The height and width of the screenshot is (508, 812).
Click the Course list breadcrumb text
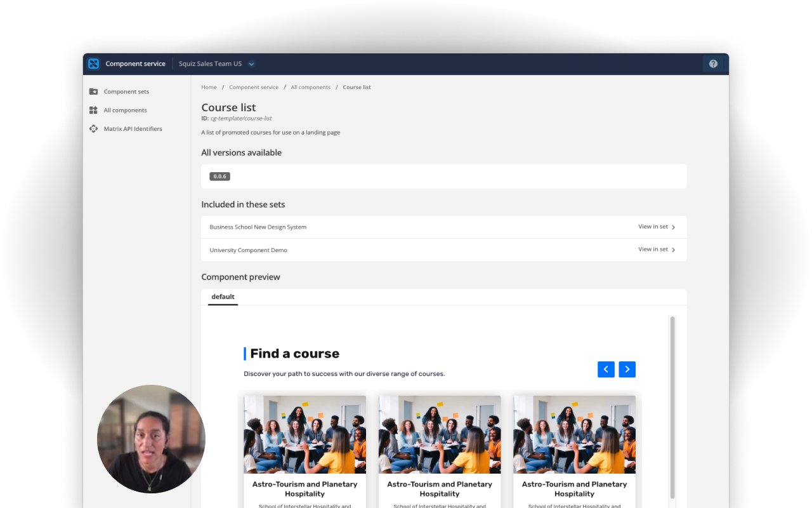tap(357, 87)
